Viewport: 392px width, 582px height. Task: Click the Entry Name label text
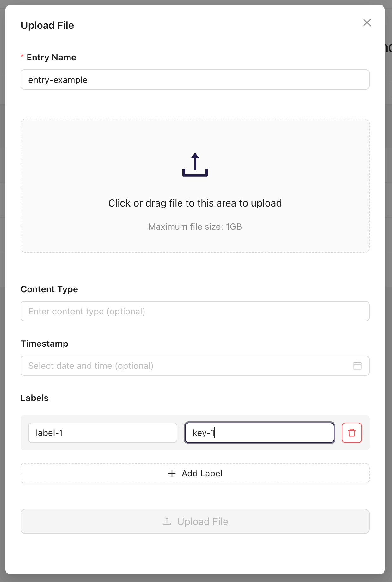51,57
